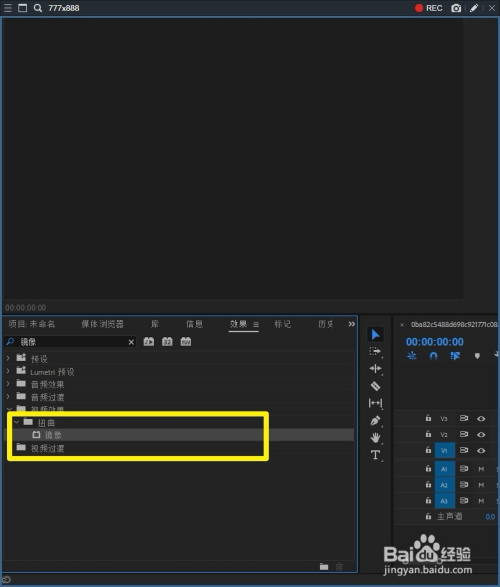
Task: Open the 信息 tab
Action: [194, 324]
